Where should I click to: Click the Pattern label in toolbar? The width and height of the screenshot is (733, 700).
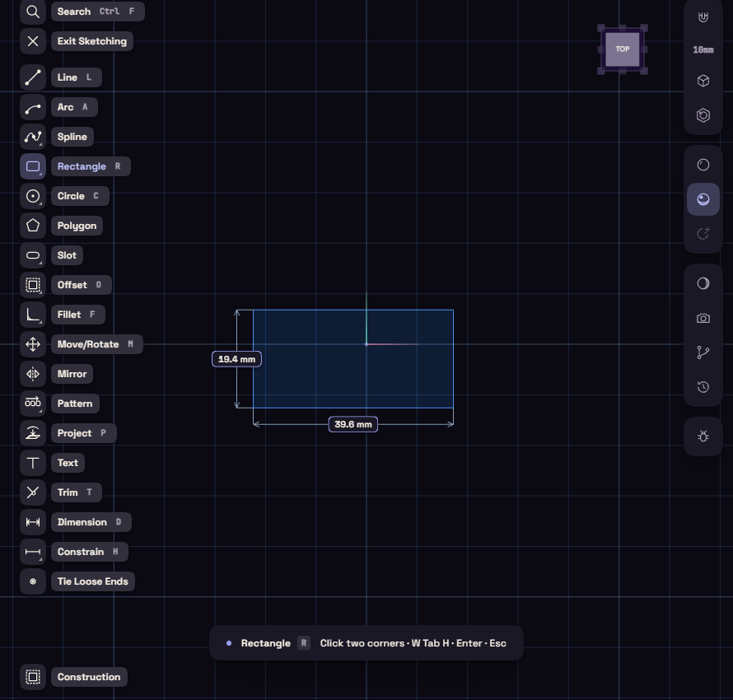(75, 404)
